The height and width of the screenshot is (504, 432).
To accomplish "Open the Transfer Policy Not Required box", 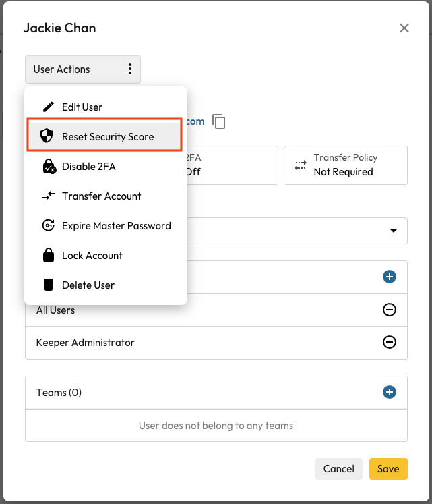I will [345, 165].
